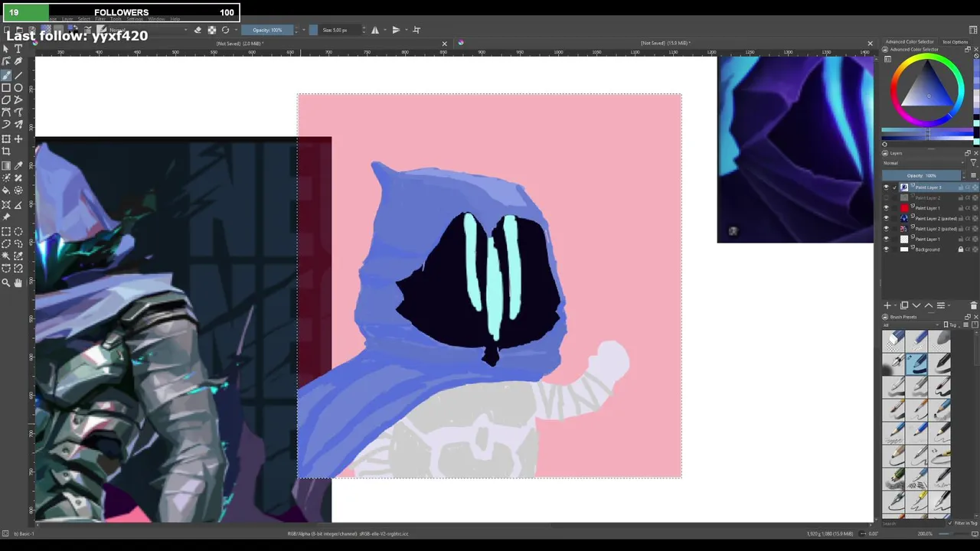Select the Rectangle shape tool
The image size is (980, 551).
tap(6, 88)
